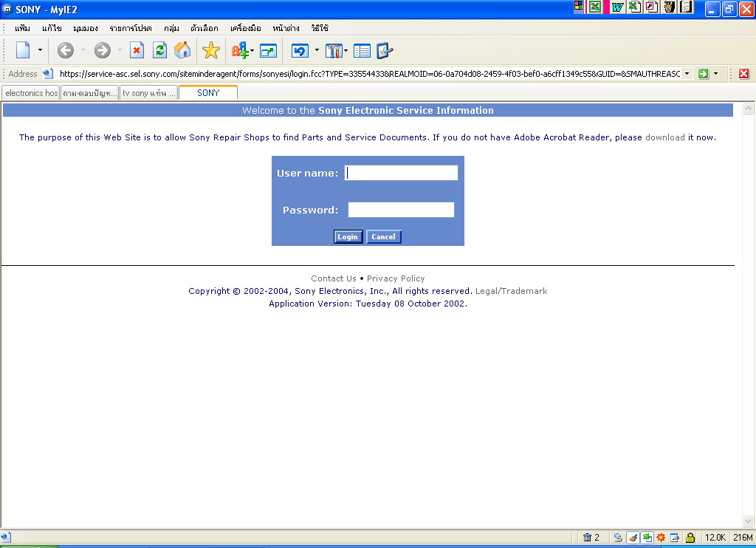The height and width of the screenshot is (548, 756).
Task: Open the หน้าต่าง (Window) menu
Action: click(286, 28)
